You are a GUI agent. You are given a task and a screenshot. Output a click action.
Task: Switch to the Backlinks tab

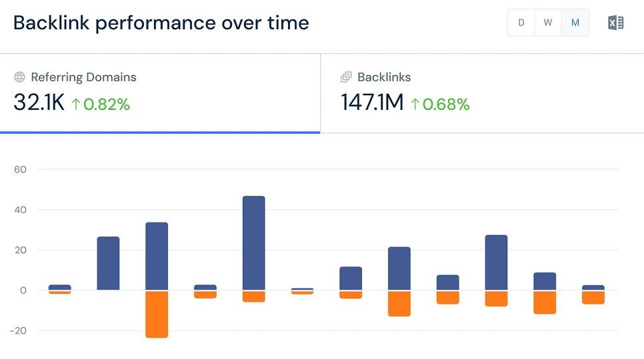pyautogui.click(x=384, y=77)
